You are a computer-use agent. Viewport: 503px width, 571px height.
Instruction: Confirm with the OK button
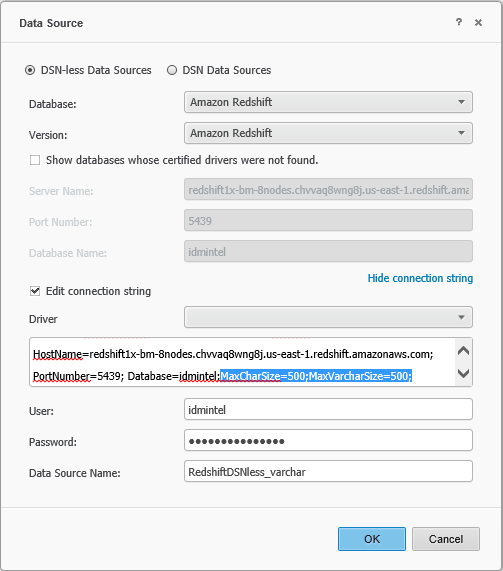[372, 539]
